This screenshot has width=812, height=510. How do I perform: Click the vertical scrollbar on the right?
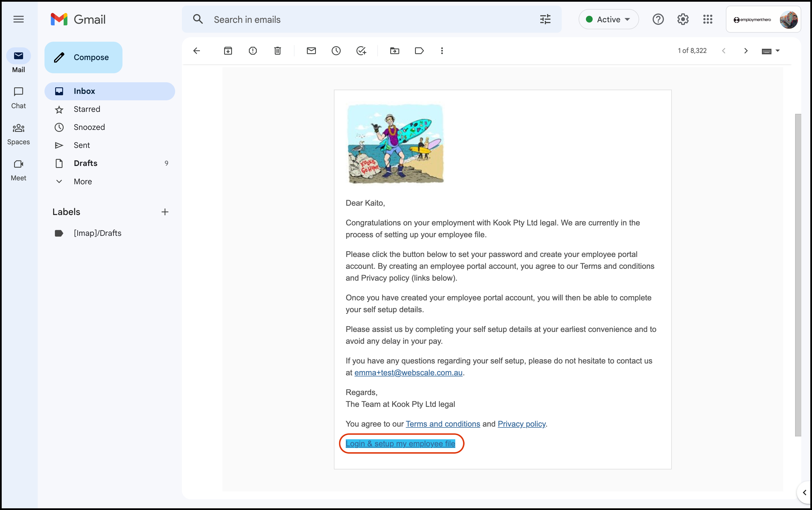(x=798, y=275)
